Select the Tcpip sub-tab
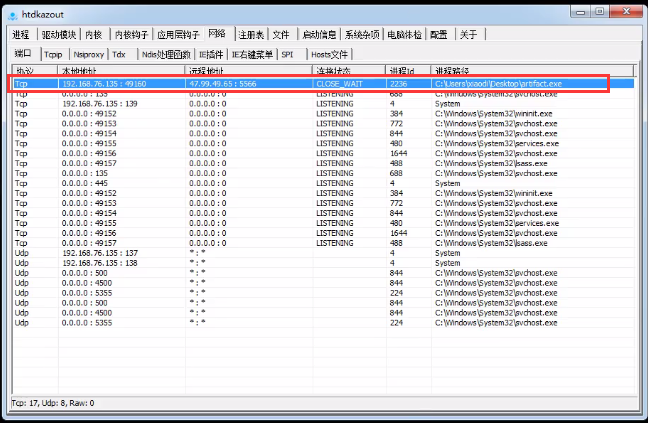Image resolution: width=648 pixels, height=423 pixels. (x=53, y=54)
